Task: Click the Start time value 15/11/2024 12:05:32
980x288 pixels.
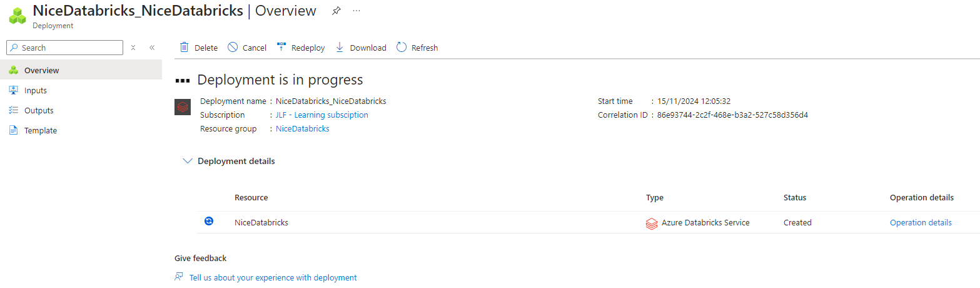Action: pos(694,101)
